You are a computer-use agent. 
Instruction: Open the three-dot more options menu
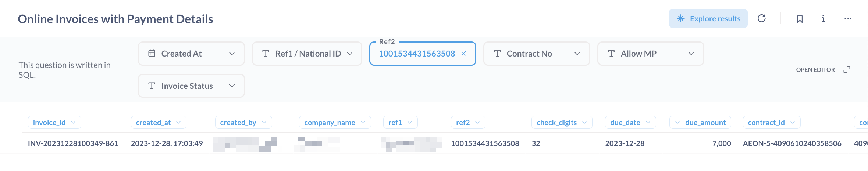coord(848,18)
